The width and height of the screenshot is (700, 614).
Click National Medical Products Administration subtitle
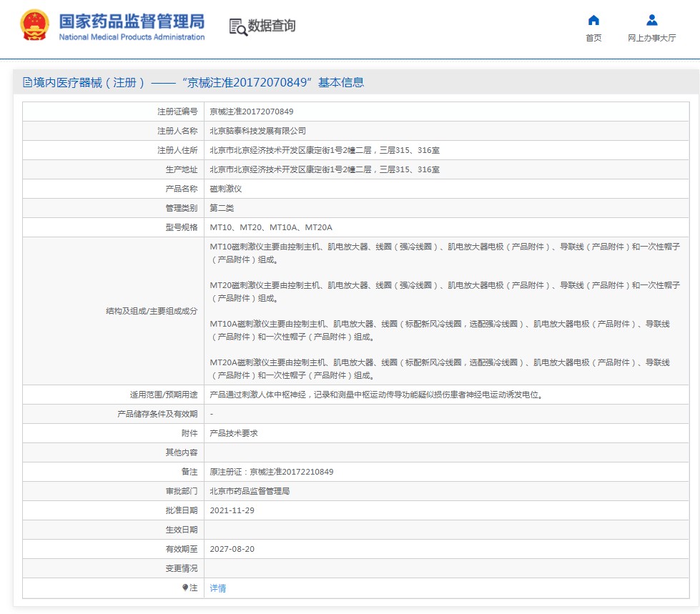tap(132, 37)
